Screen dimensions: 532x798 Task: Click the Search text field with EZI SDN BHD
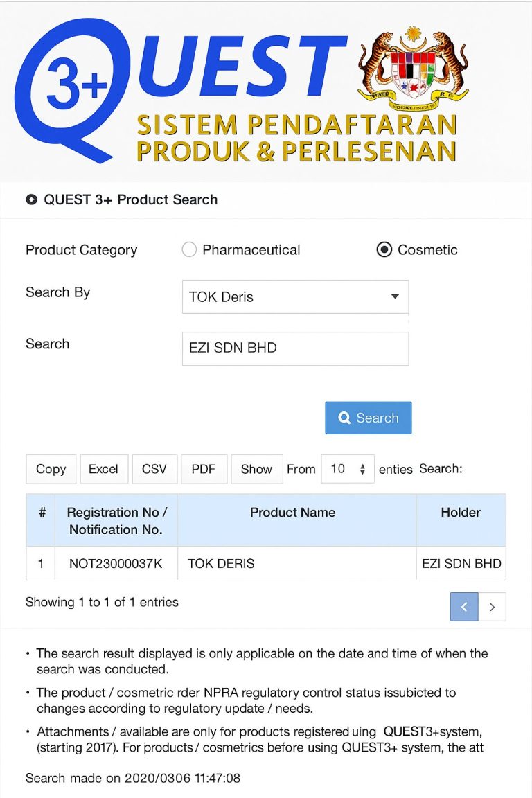295,348
